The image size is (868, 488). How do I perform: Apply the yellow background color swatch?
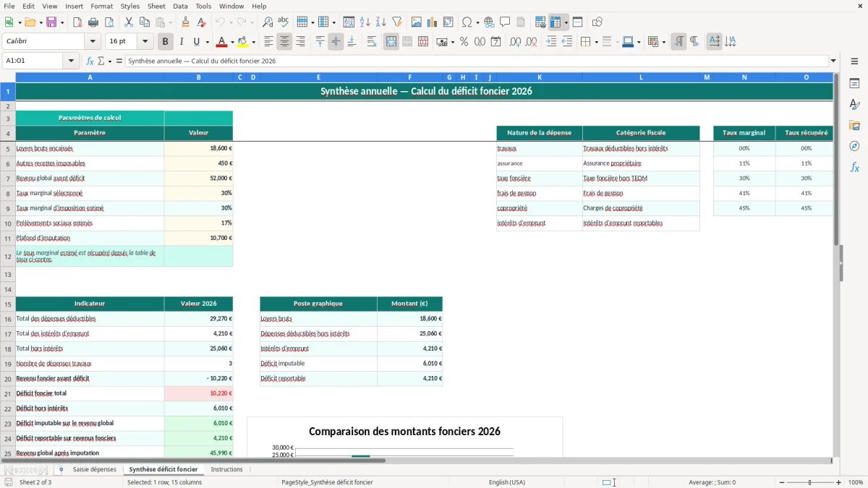tap(243, 42)
